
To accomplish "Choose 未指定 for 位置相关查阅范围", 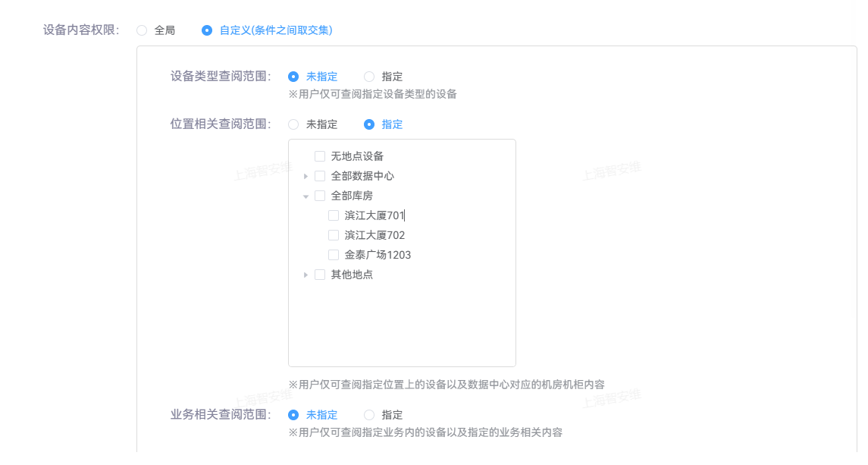I will [x=293, y=124].
